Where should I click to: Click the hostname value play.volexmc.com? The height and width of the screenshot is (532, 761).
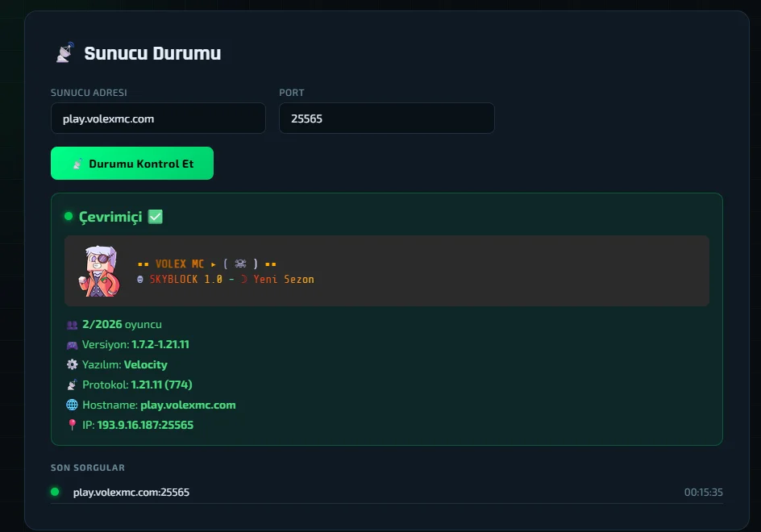pyautogui.click(x=188, y=405)
